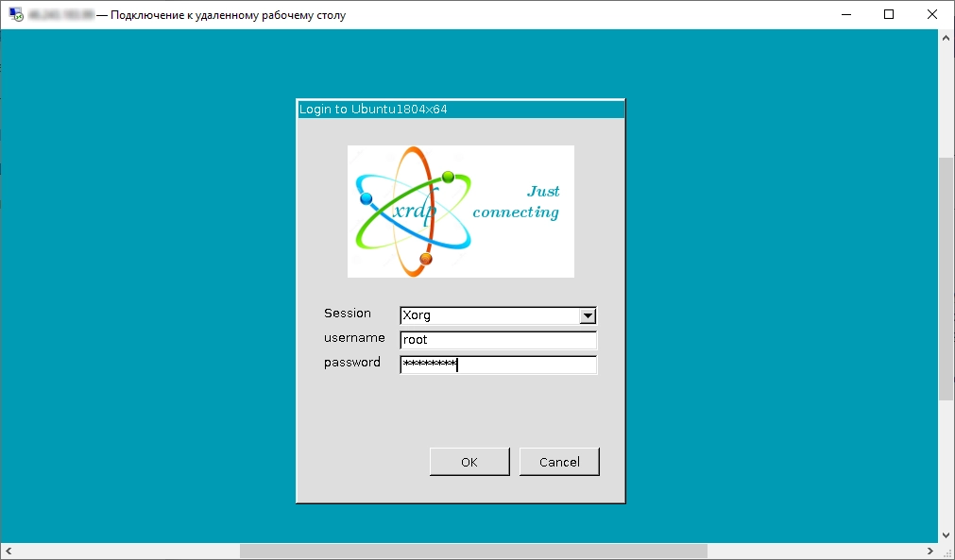Focus the password input field
This screenshot has height=560, width=955.
(498, 365)
